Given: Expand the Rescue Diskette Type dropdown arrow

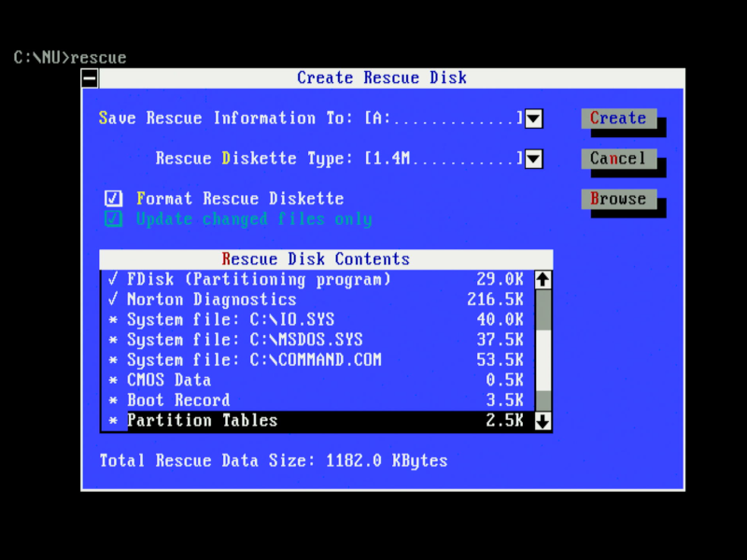Looking at the screenshot, I should (533, 159).
